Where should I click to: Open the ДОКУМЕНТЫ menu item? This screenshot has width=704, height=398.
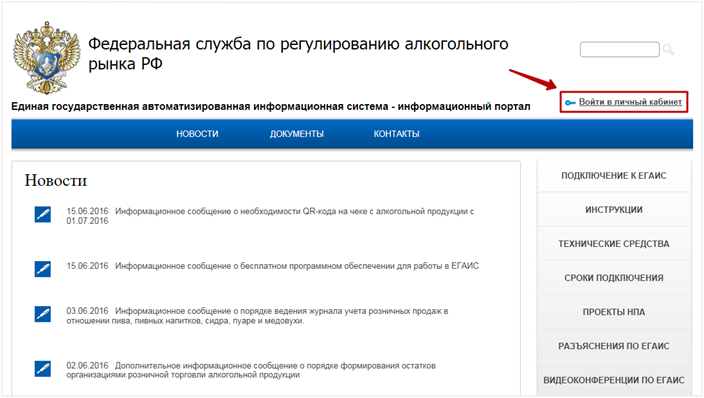click(x=297, y=134)
